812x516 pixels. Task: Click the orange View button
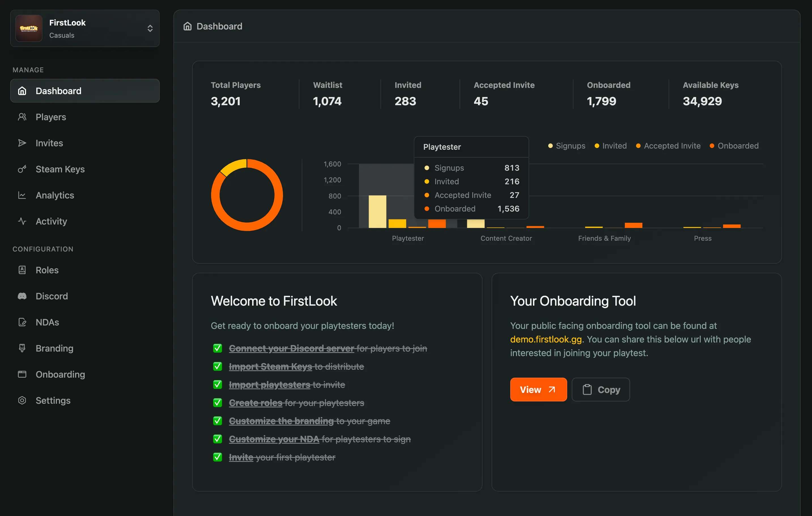[538, 390]
